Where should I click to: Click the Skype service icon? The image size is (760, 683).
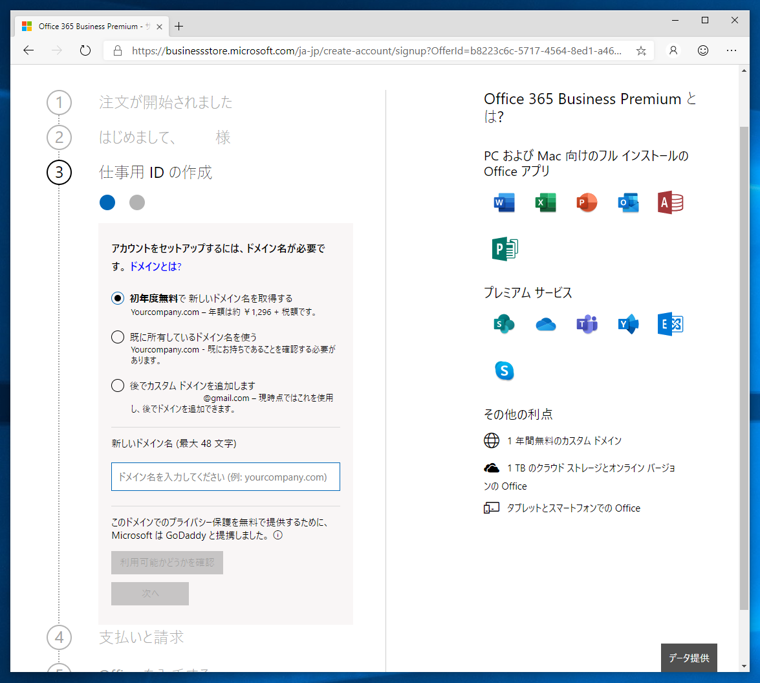(504, 371)
